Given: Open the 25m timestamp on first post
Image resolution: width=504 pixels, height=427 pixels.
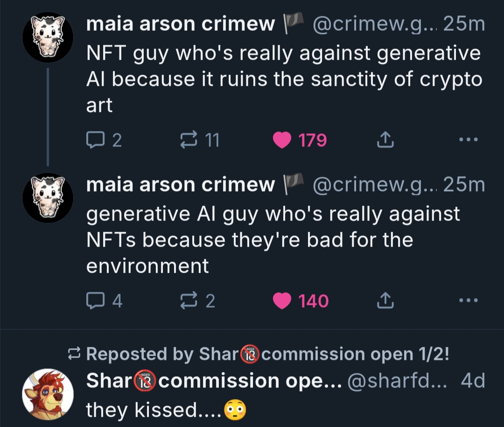Looking at the screenshot, I should click(464, 24).
